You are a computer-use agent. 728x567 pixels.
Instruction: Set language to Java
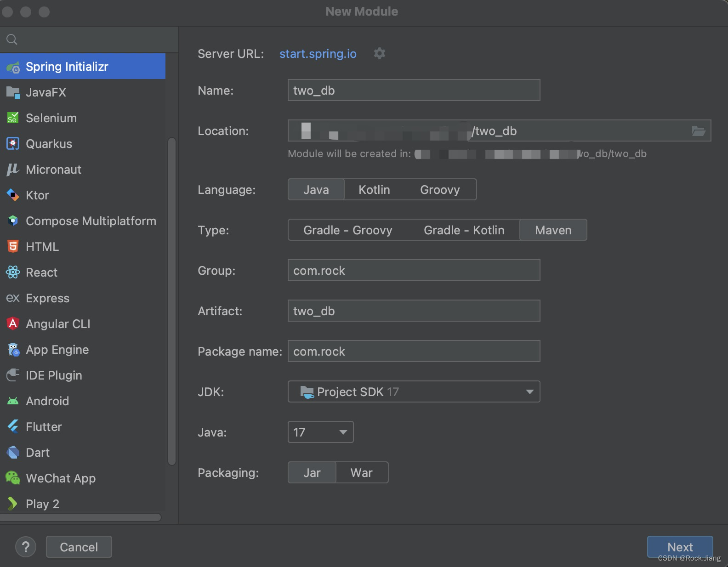click(x=316, y=190)
